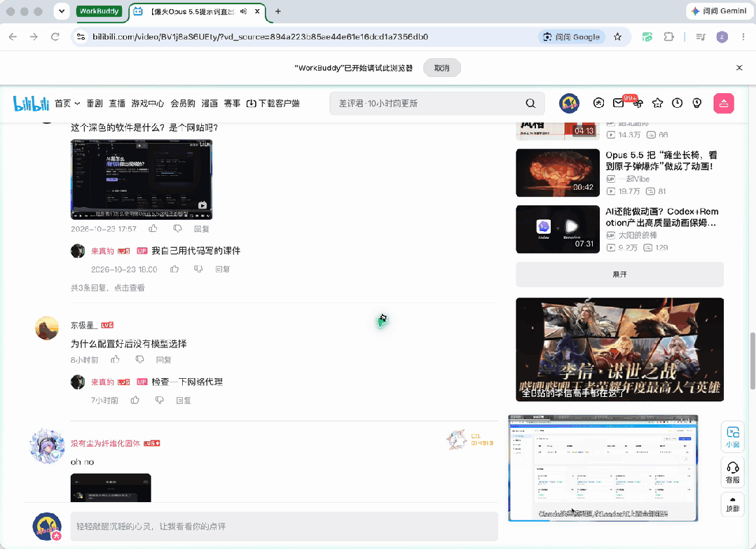Bookmark this page with the address bar star
756x549 pixels.
(618, 36)
